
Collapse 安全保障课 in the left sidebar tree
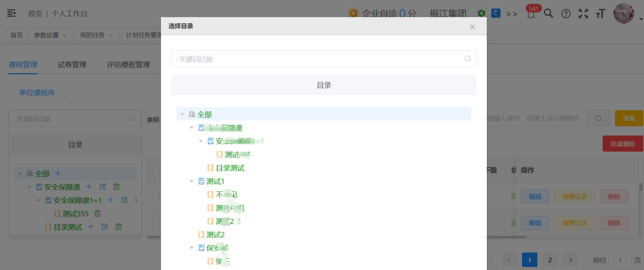pyautogui.click(x=29, y=187)
